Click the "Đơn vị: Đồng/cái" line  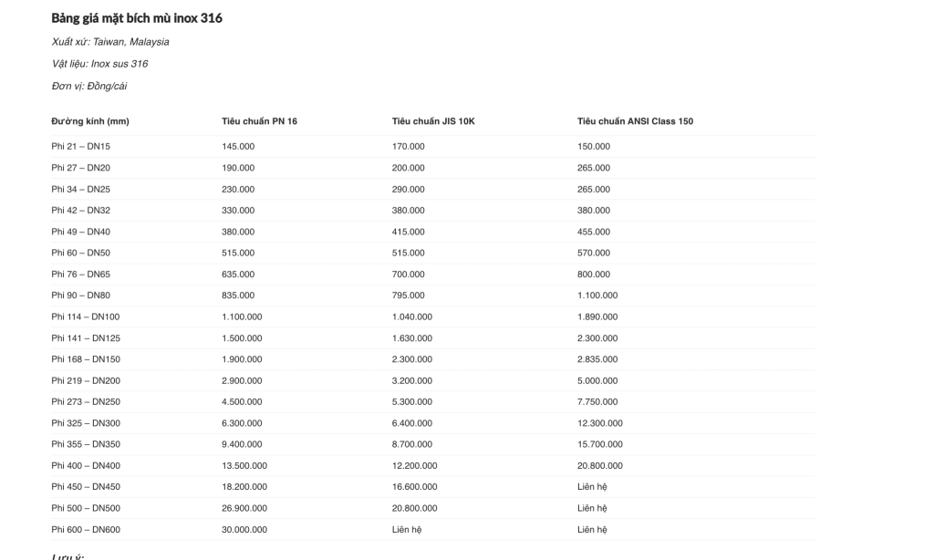coord(89,86)
